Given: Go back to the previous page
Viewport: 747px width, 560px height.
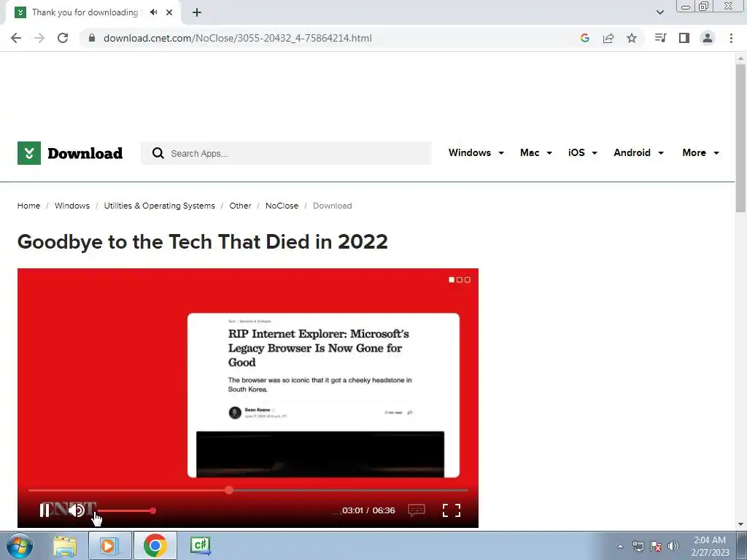Looking at the screenshot, I should click(16, 38).
